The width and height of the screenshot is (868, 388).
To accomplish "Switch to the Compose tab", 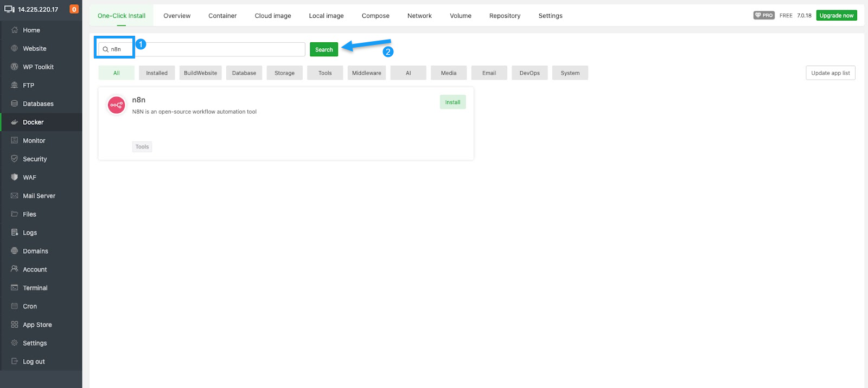I will [375, 16].
